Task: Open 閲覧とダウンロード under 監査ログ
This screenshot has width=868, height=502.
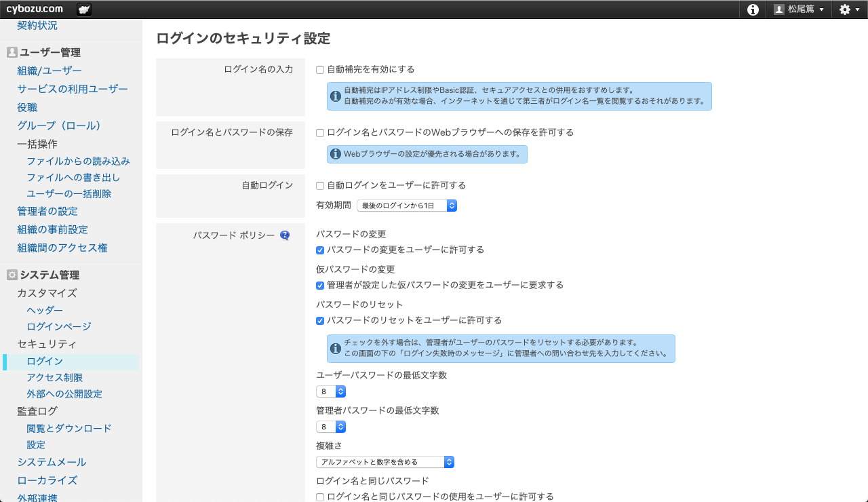Action: pos(69,428)
